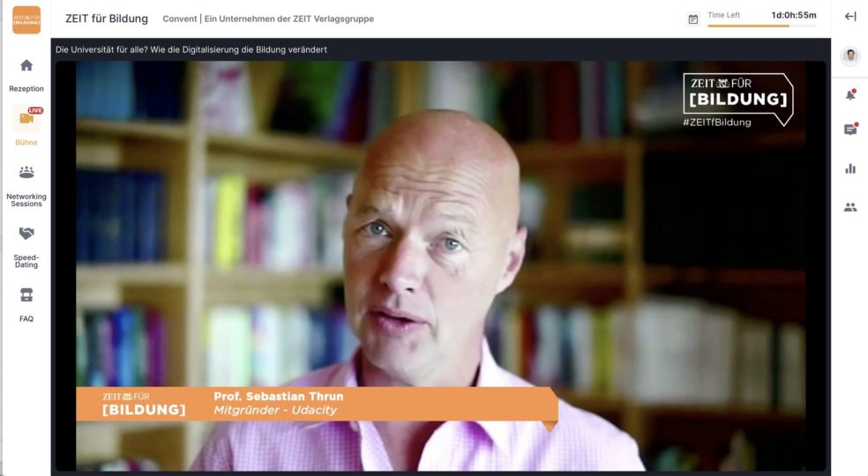
Task: Click the live video stream area
Action: click(441, 265)
